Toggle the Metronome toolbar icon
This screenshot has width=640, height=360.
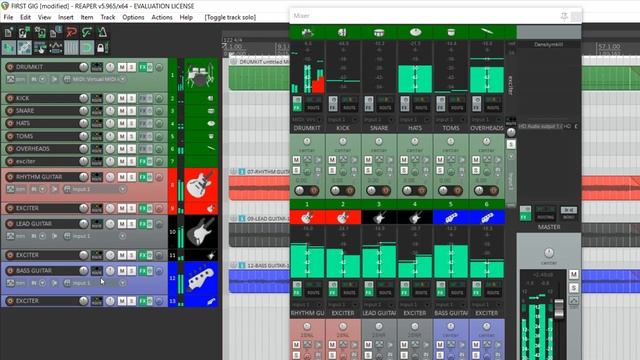[x=102, y=32]
